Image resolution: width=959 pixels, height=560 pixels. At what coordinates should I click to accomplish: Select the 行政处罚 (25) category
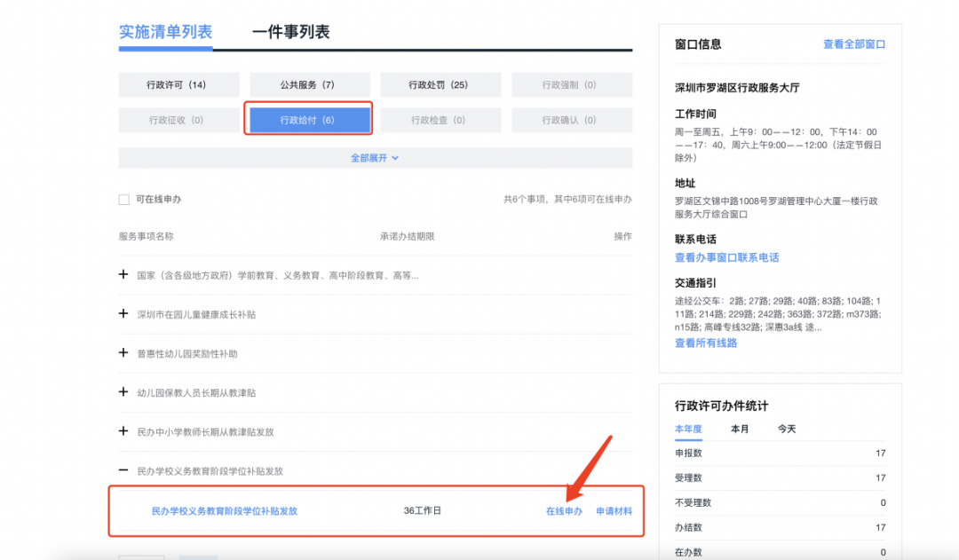click(440, 85)
